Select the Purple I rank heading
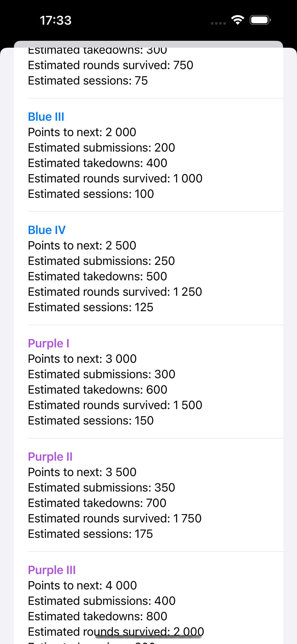The image size is (297, 644). (x=49, y=343)
